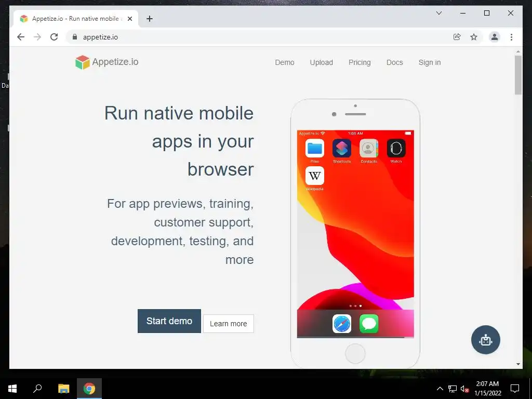Click the scrollbar up arrow

[518, 51]
